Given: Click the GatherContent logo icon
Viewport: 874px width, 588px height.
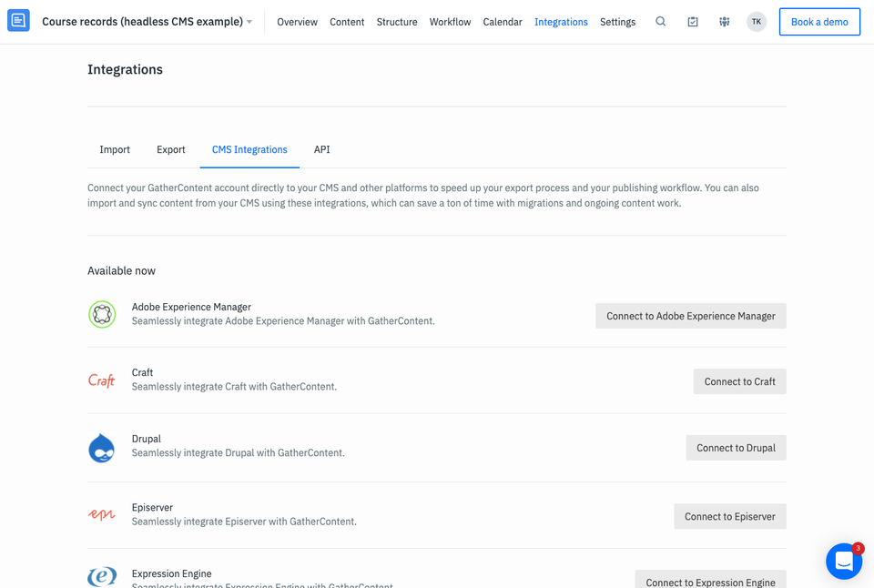Looking at the screenshot, I should (18, 21).
